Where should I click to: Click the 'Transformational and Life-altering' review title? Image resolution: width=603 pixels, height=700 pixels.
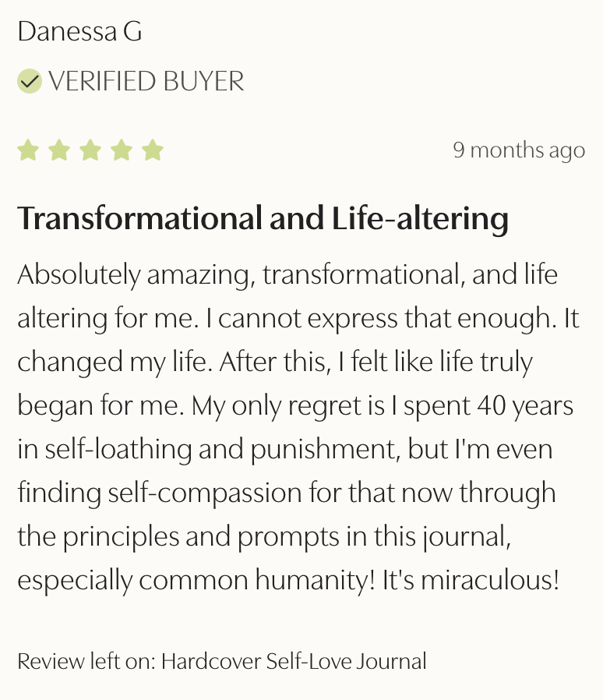(x=263, y=219)
